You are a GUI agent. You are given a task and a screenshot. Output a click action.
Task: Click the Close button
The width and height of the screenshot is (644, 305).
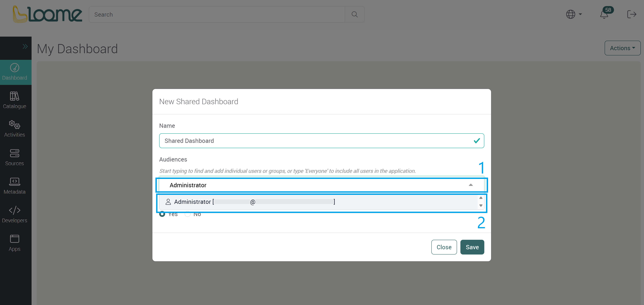pyautogui.click(x=444, y=247)
